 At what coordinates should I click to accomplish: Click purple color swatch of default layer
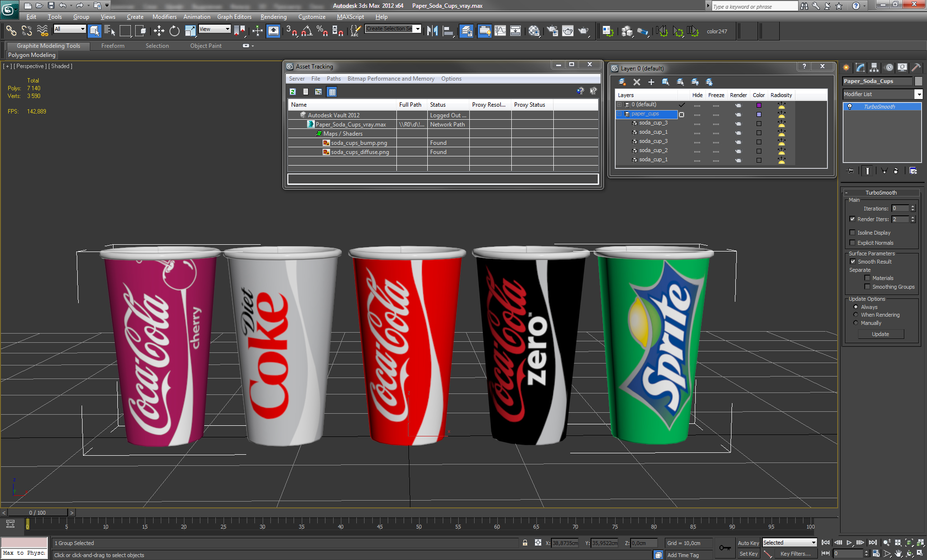pyautogui.click(x=758, y=105)
